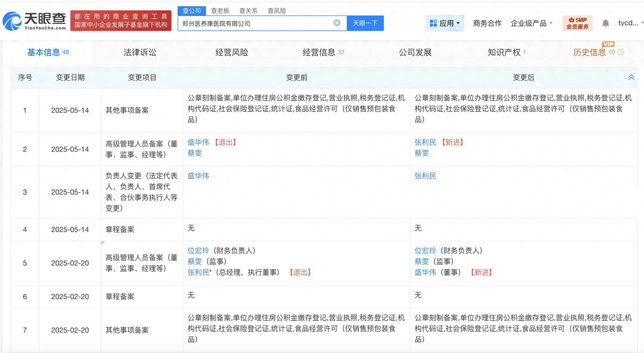Click the 商务合作 link
This screenshot has height=353, width=644.
[x=487, y=23]
